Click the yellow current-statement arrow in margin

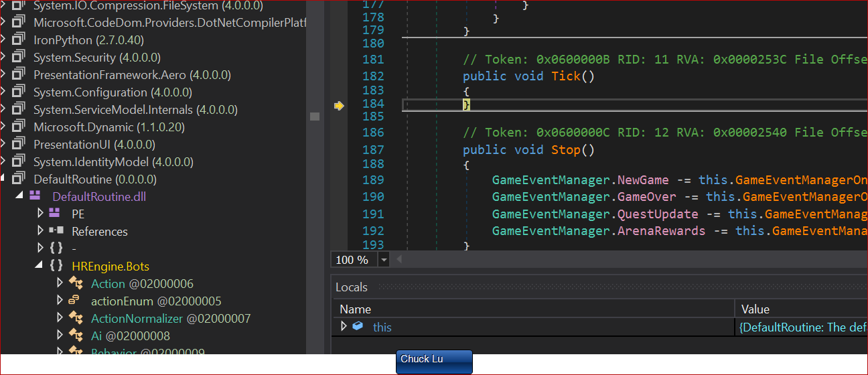click(339, 105)
